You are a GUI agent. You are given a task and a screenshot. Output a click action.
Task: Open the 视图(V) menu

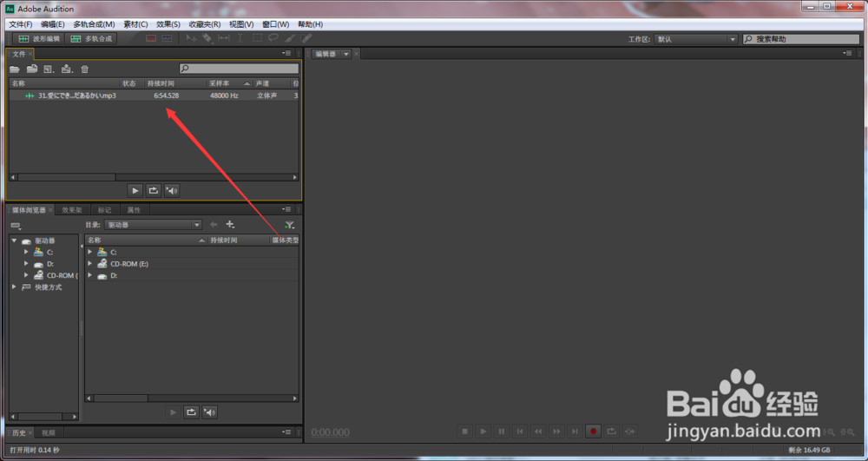tap(241, 24)
